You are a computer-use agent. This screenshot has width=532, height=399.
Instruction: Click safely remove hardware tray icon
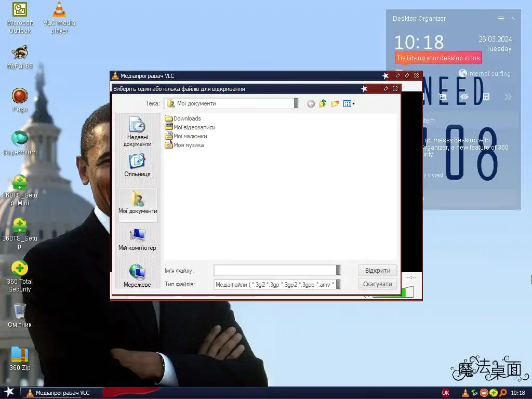click(x=474, y=393)
